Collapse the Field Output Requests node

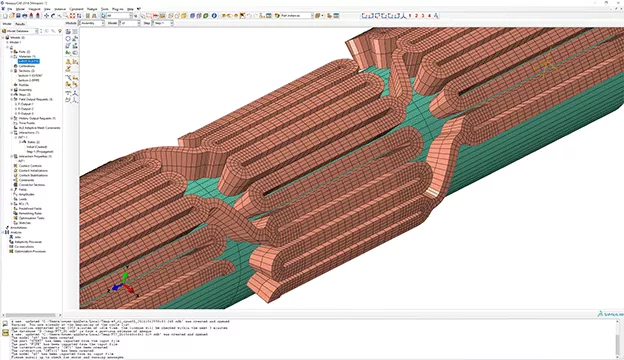click(12, 99)
